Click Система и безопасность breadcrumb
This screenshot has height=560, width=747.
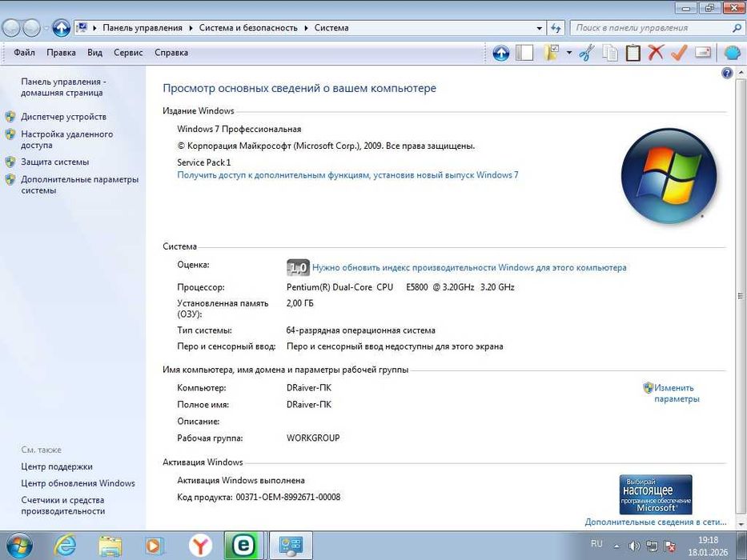click(248, 28)
